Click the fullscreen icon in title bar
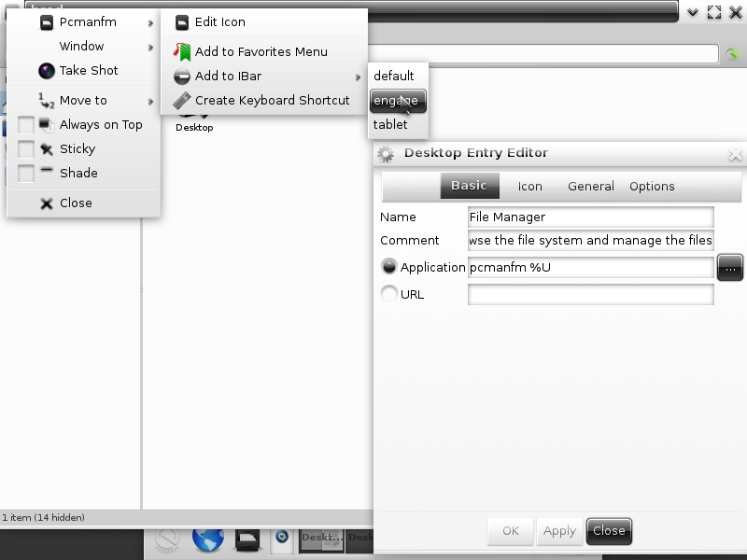Image resolution: width=747 pixels, height=560 pixels. point(714,12)
